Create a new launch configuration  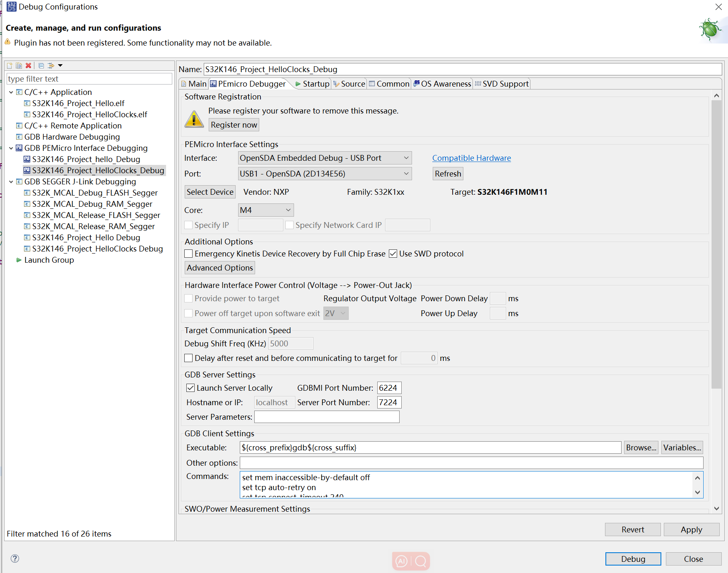[9, 65]
